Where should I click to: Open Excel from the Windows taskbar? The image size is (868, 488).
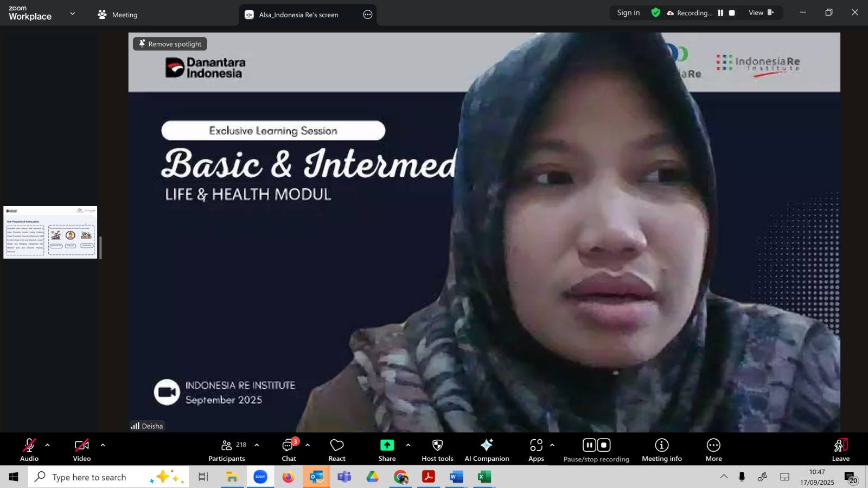pos(484,477)
